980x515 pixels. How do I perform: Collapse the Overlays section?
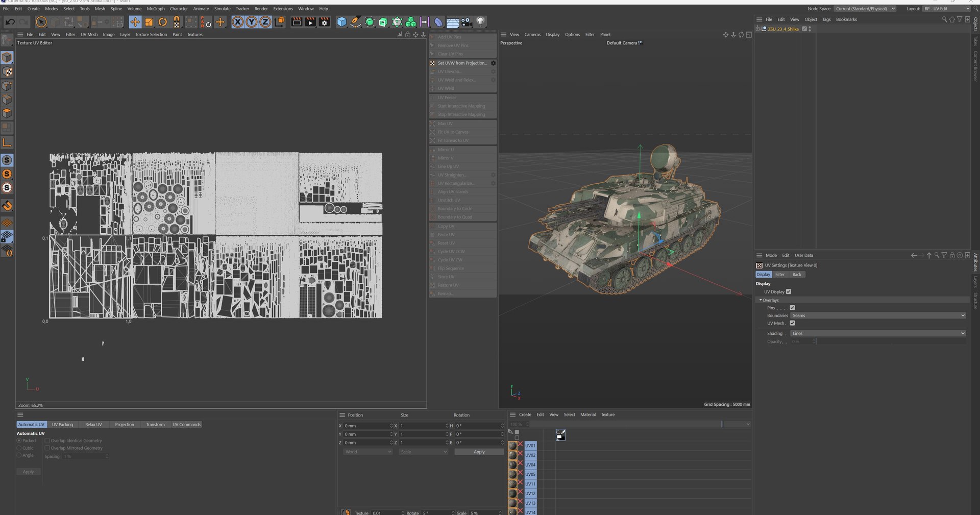coord(761,300)
